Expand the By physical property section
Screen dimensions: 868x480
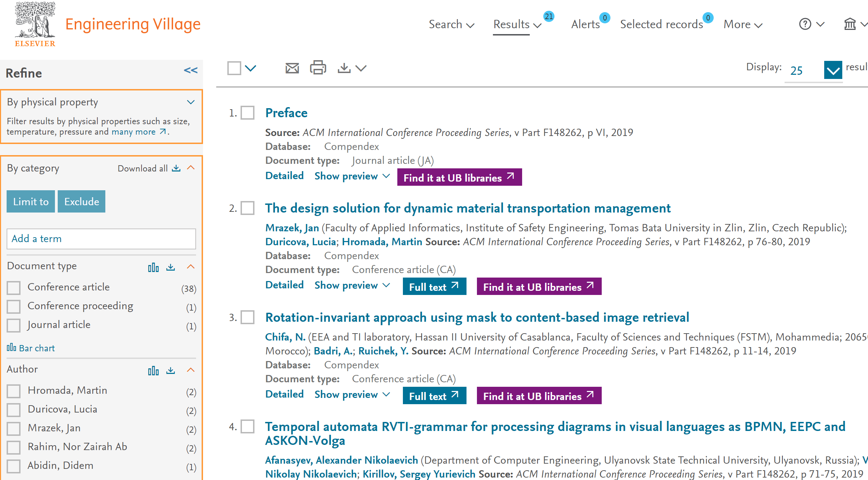[x=190, y=102]
